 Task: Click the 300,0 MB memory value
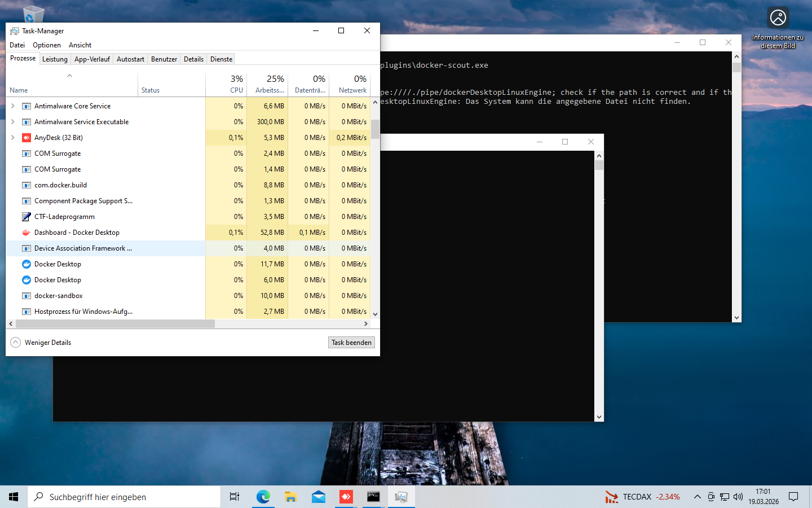(271, 122)
